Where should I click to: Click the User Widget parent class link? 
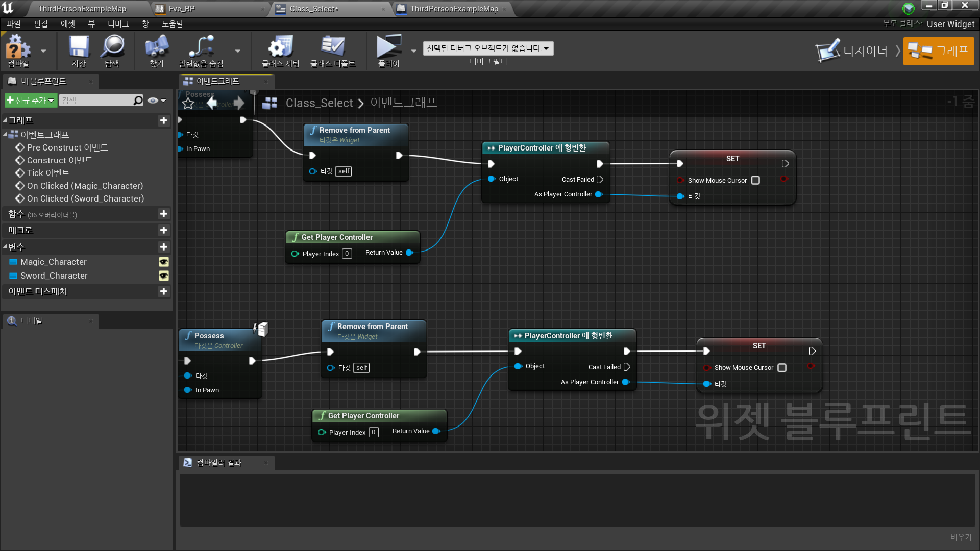point(950,24)
